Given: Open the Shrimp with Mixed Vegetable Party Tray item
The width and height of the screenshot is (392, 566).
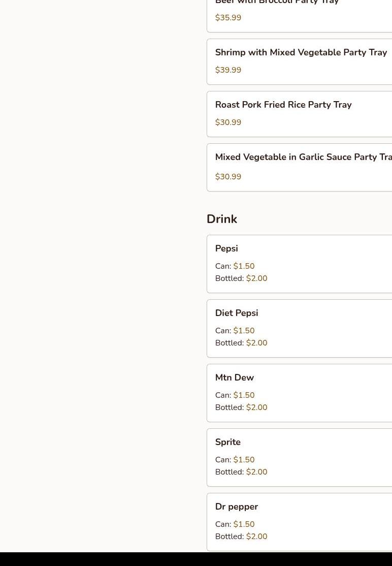Looking at the screenshot, I should coord(301,52).
